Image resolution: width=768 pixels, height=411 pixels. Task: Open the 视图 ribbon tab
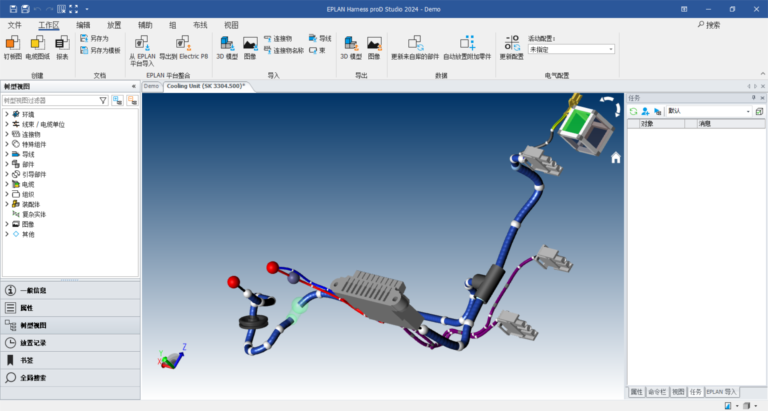[x=231, y=25]
